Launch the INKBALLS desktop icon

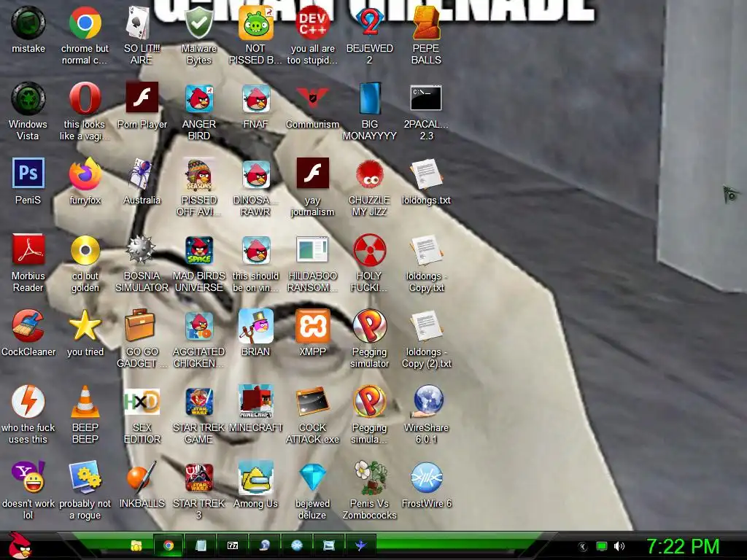coord(142,477)
